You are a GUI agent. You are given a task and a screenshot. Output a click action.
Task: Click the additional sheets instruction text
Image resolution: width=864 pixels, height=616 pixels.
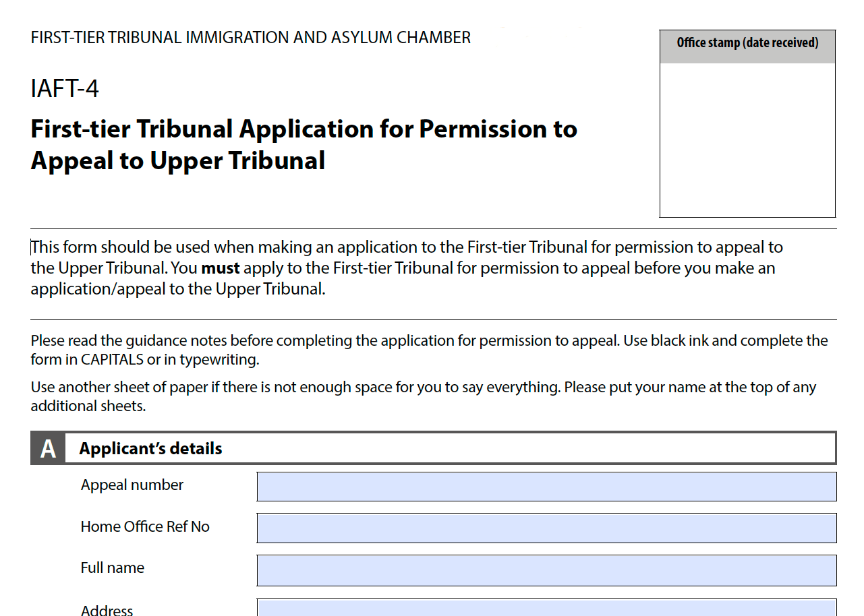click(423, 396)
